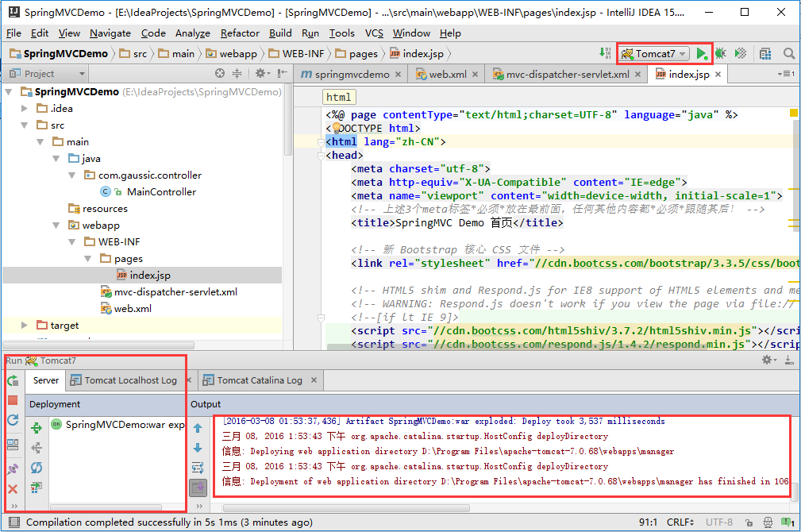Open the Build menu

tap(280, 33)
